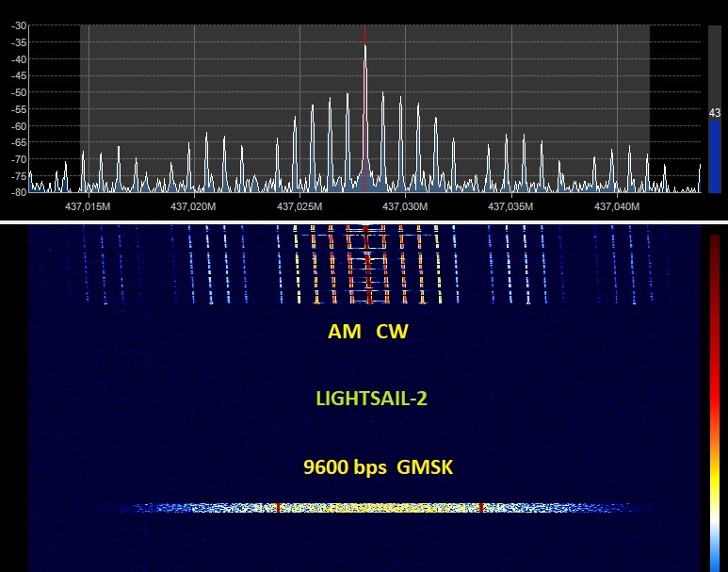Click the 437,035M frequency label
Screen dimensions: 728x572
[510, 206]
